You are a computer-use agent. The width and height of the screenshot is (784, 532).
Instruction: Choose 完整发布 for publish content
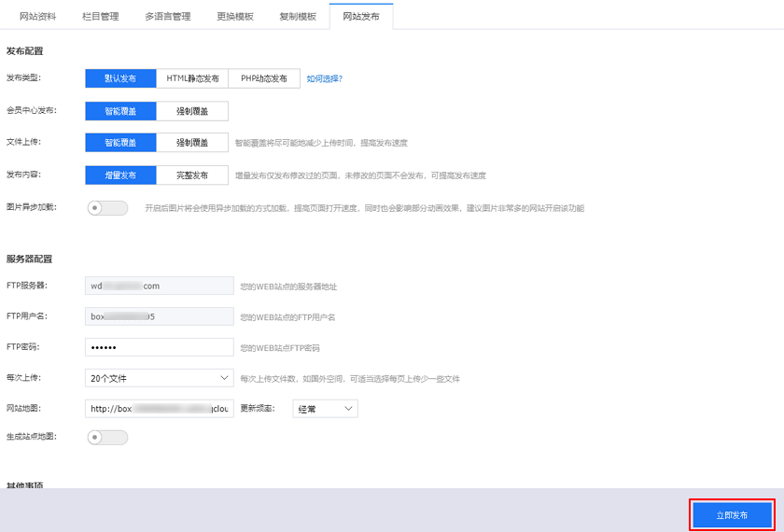[x=192, y=175]
